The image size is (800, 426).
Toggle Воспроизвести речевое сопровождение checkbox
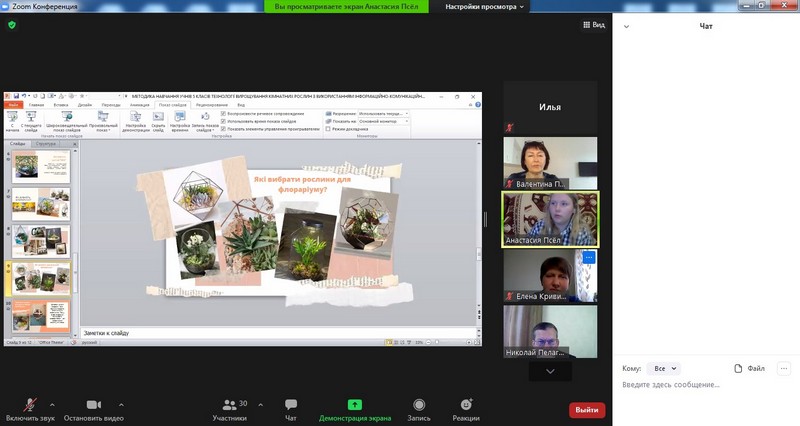[x=223, y=114]
